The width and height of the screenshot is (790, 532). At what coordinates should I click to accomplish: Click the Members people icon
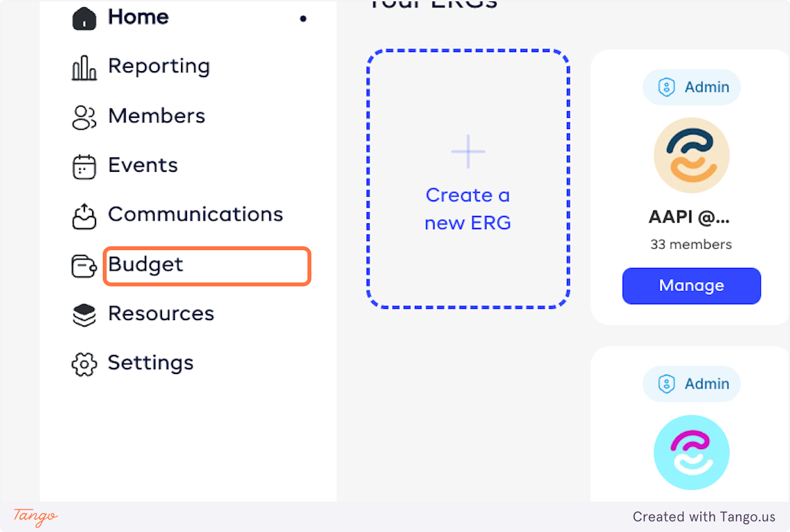pos(84,117)
